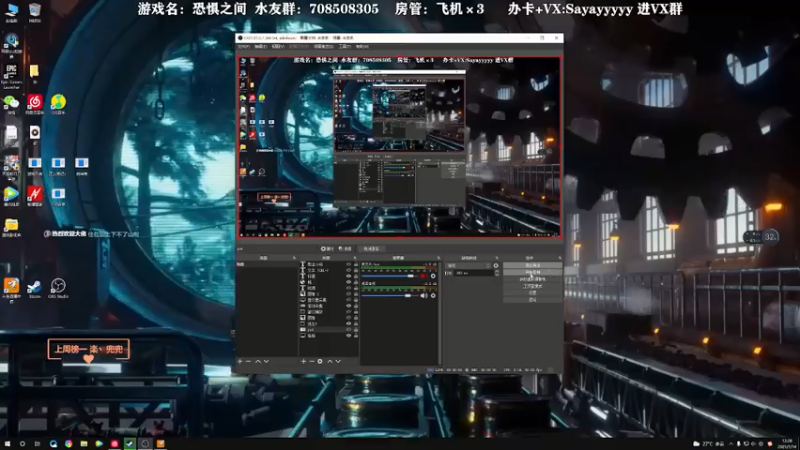Open Task View on the taskbar
Viewport: 800px width, 450px height.
[x=37, y=443]
